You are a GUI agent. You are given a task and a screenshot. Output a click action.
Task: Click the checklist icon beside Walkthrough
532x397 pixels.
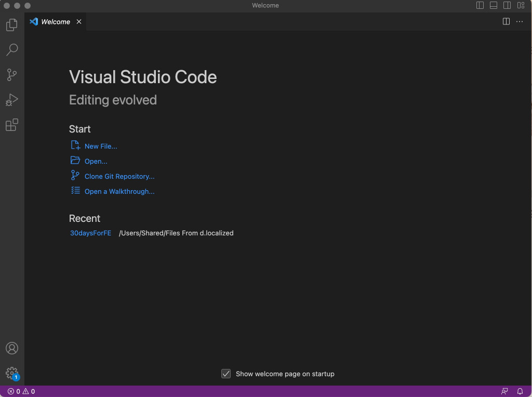(75, 190)
